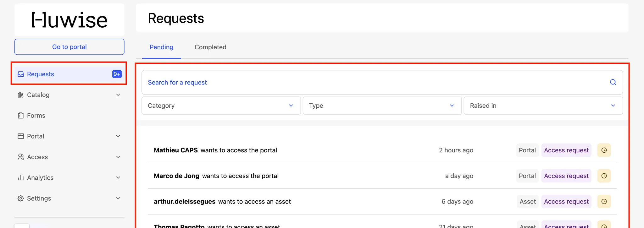The height and width of the screenshot is (228, 644).
Task: Click the 9+ requests badge
Action: [117, 74]
